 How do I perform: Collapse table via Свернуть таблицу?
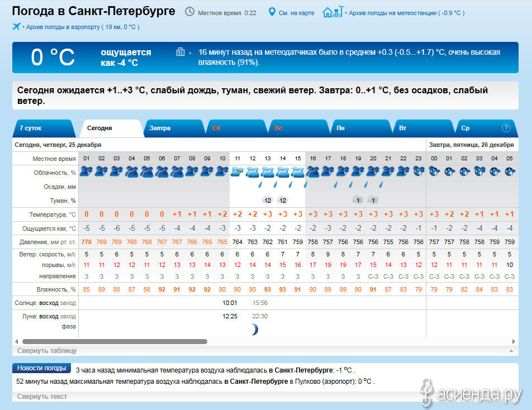[47, 351]
